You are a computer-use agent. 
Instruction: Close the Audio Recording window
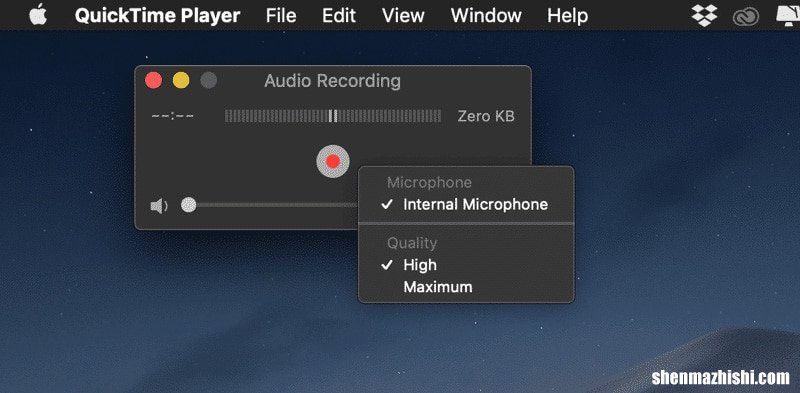coord(154,81)
